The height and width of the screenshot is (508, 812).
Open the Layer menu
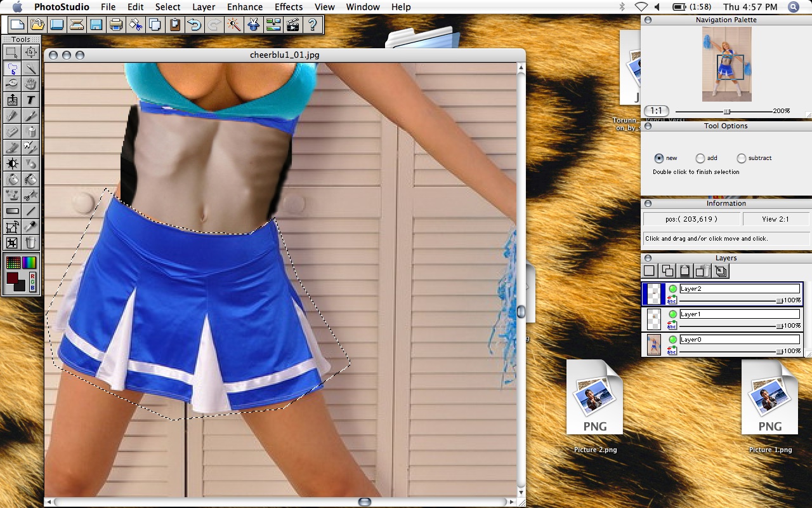point(204,7)
